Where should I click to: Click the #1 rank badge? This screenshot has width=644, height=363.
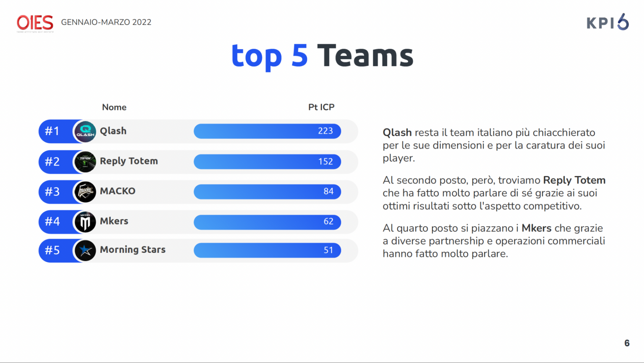(52, 131)
